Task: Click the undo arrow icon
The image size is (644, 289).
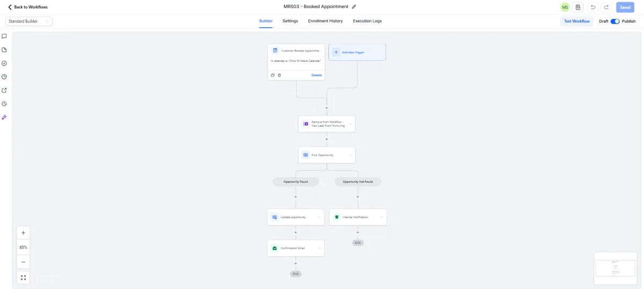Action: 592,7
